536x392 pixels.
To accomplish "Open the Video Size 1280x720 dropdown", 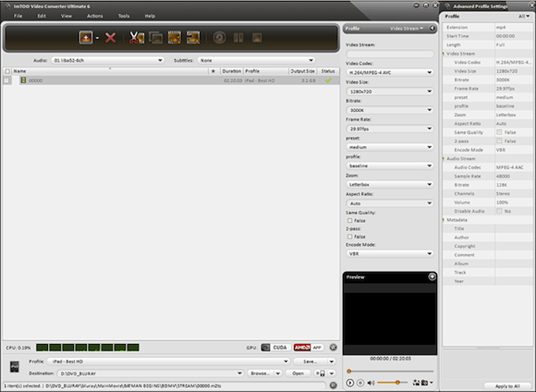I will tap(390, 91).
